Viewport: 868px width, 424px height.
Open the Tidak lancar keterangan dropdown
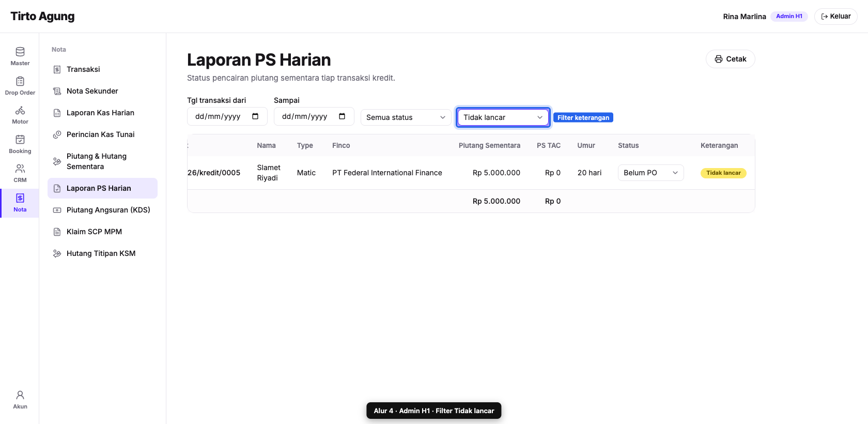click(x=503, y=117)
